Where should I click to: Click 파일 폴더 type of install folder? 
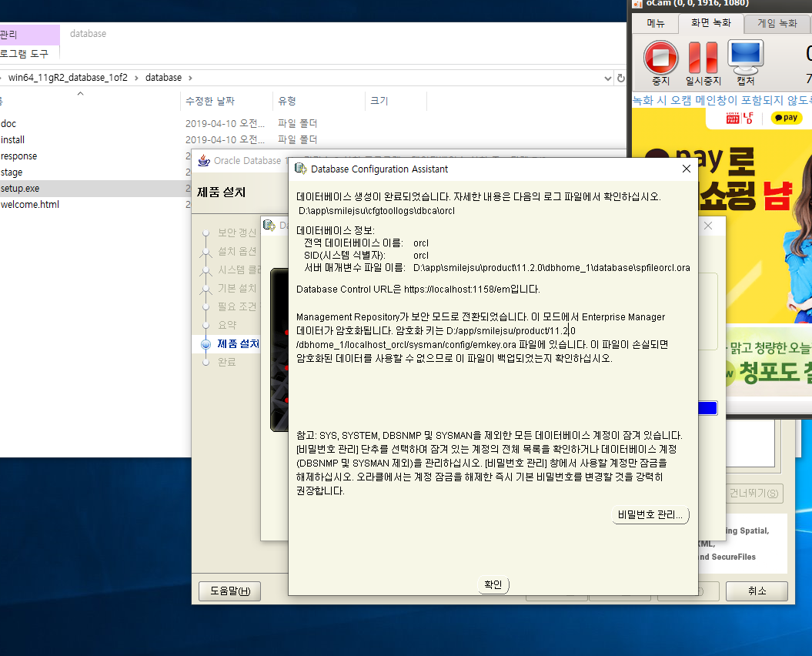pyautogui.click(x=298, y=140)
